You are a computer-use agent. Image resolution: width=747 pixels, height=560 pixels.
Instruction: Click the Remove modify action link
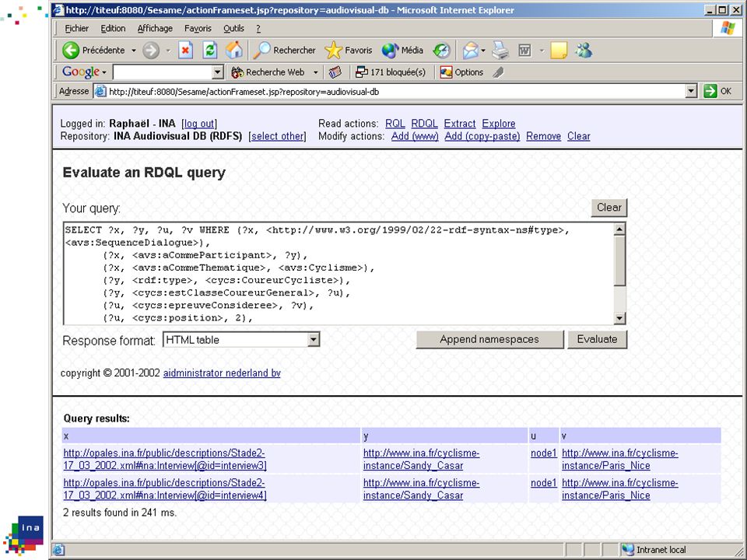[543, 136]
